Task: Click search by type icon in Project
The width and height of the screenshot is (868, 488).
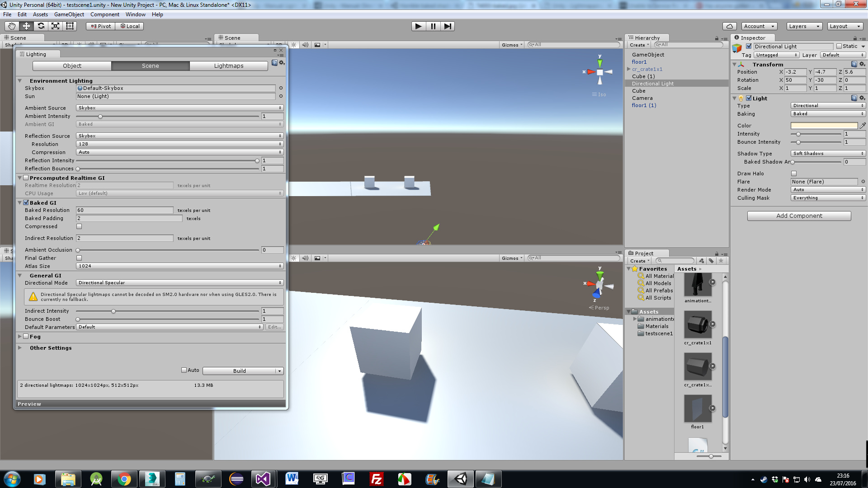Action: 701,261
